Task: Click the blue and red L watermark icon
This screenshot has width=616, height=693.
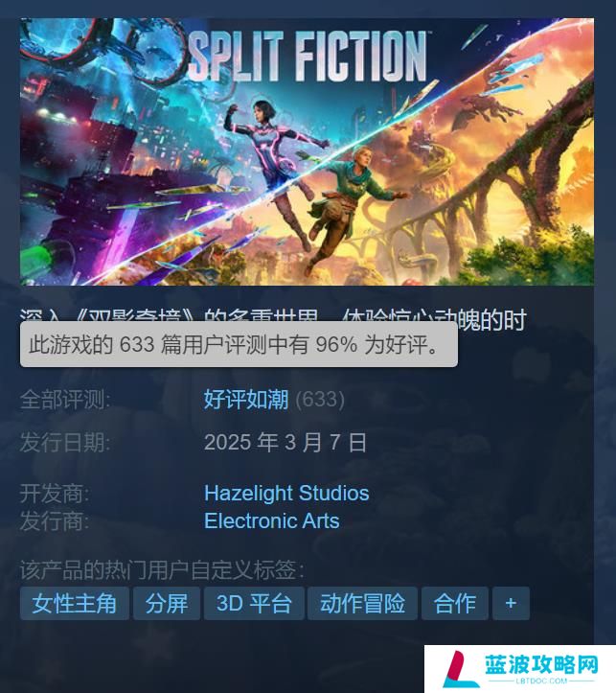Action: [x=459, y=669]
